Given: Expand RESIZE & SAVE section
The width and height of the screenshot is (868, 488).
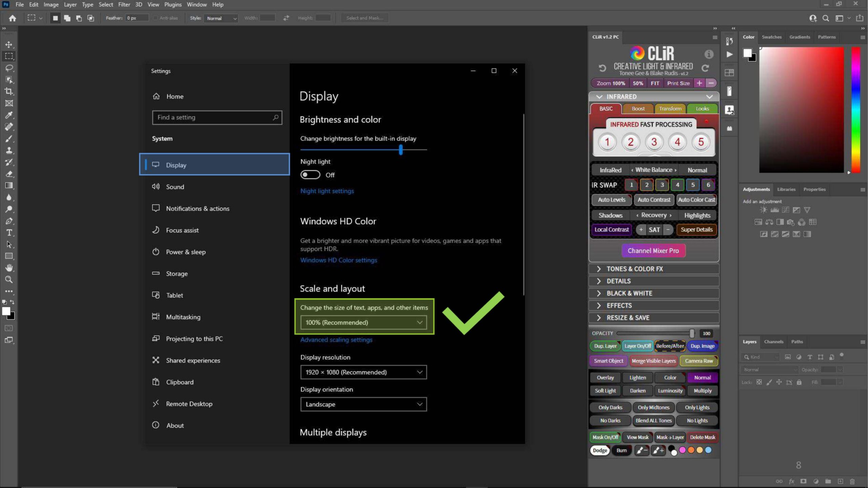Looking at the screenshot, I should pyautogui.click(x=653, y=318).
